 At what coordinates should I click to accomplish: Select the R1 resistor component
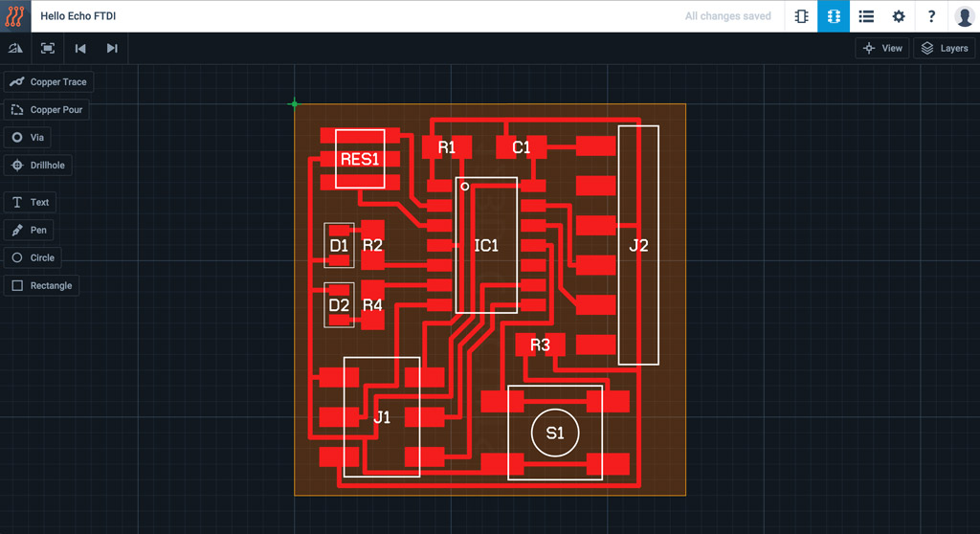click(x=446, y=147)
